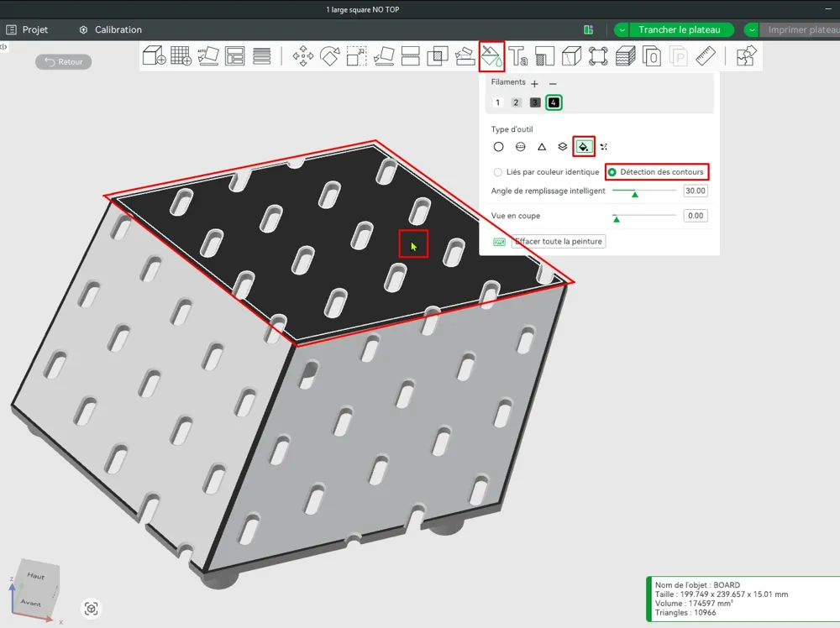
Task: Select the Rotate tool
Action: point(330,55)
